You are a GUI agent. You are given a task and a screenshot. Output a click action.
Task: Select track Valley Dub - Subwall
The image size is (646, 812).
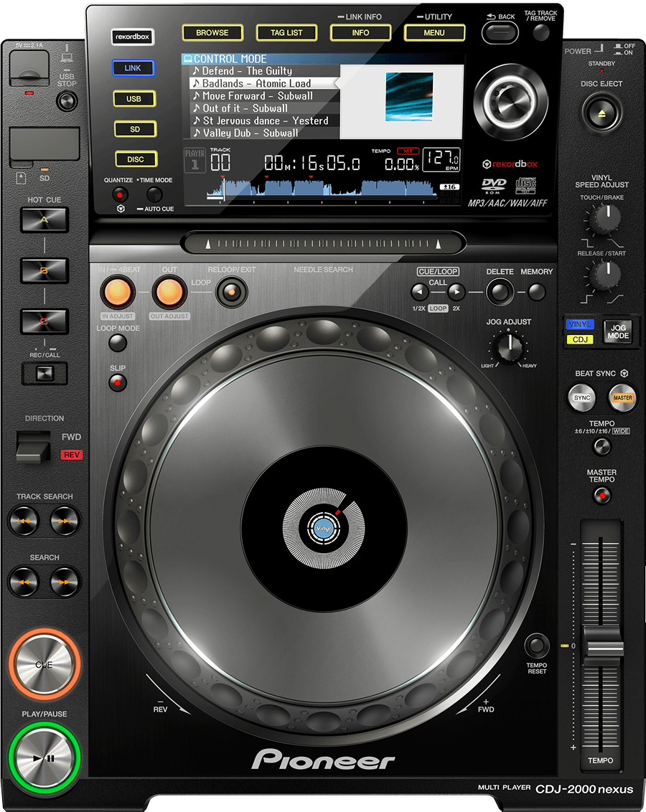point(265,133)
